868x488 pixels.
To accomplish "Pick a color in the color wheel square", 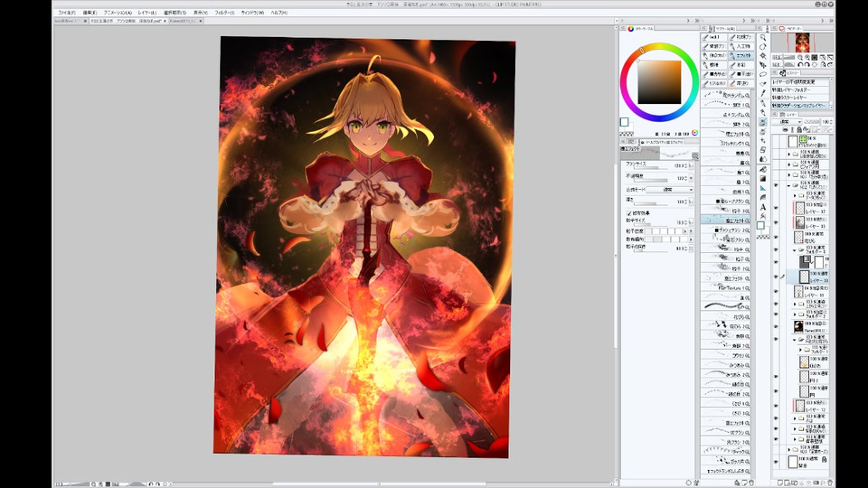I will [659, 82].
